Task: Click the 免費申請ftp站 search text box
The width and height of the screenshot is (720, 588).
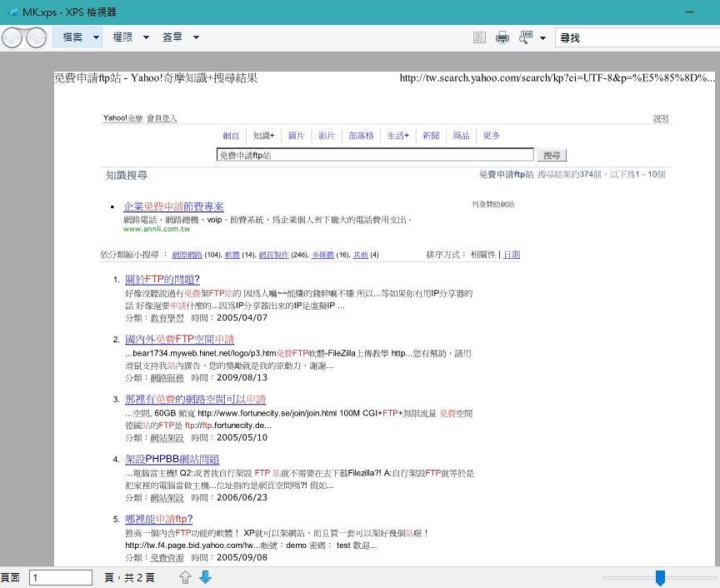Action: pos(375,155)
